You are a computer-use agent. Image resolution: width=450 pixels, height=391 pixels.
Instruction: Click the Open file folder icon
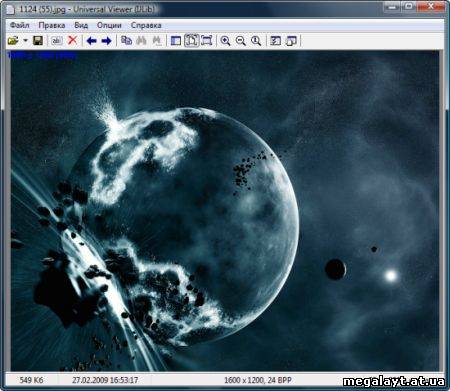pyautogui.click(x=13, y=41)
